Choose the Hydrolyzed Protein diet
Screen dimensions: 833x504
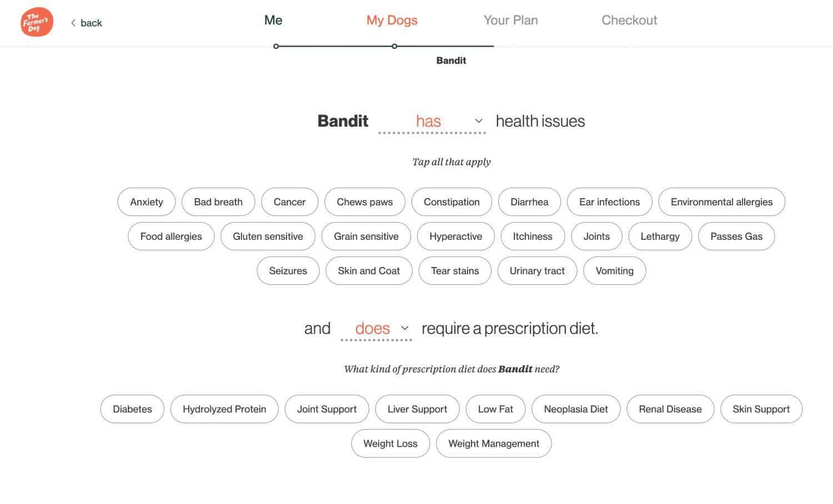click(224, 409)
